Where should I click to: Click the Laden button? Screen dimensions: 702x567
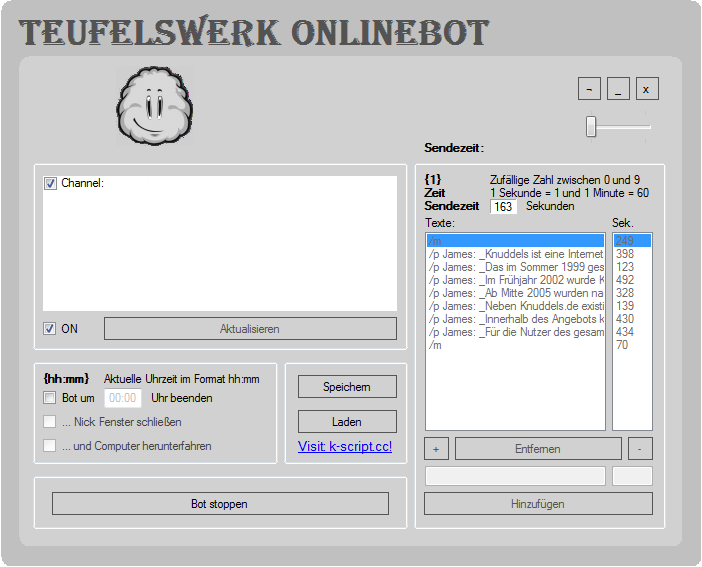click(x=347, y=421)
